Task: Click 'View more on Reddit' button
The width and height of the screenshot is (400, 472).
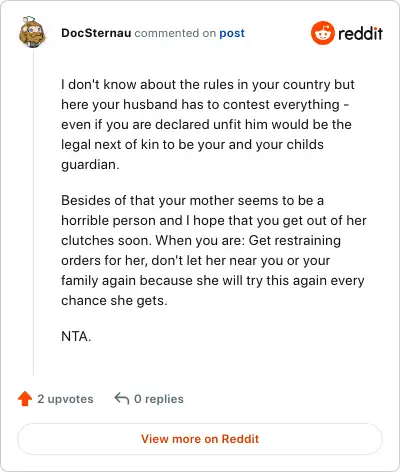Action: click(200, 439)
